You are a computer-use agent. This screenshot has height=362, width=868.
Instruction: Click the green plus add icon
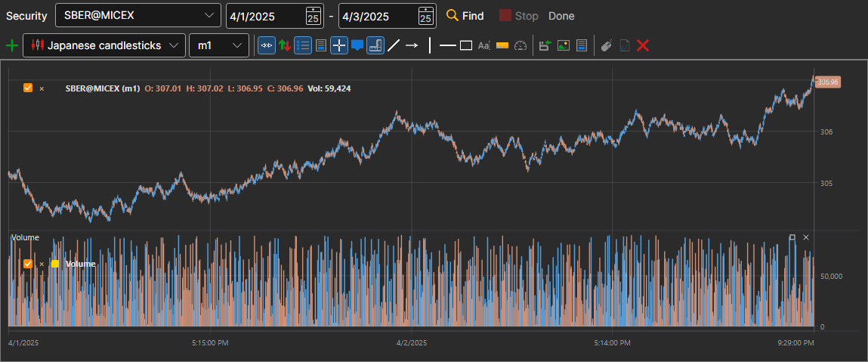(11, 45)
